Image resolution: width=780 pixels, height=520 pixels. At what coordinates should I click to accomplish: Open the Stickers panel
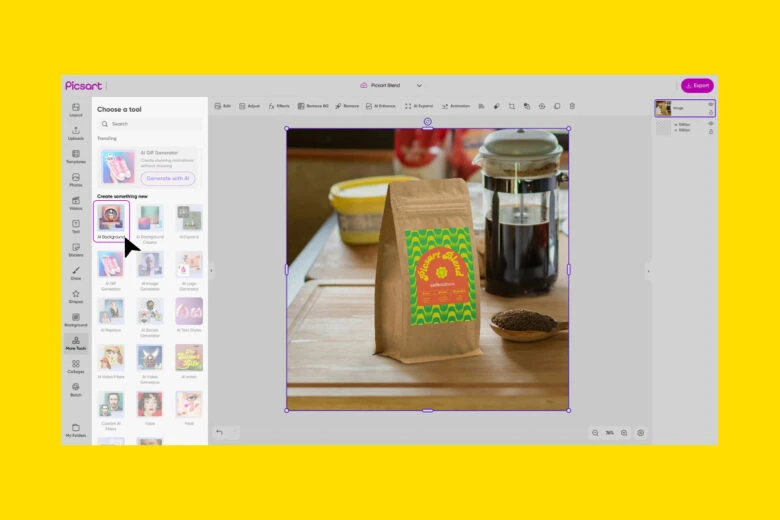[76, 249]
